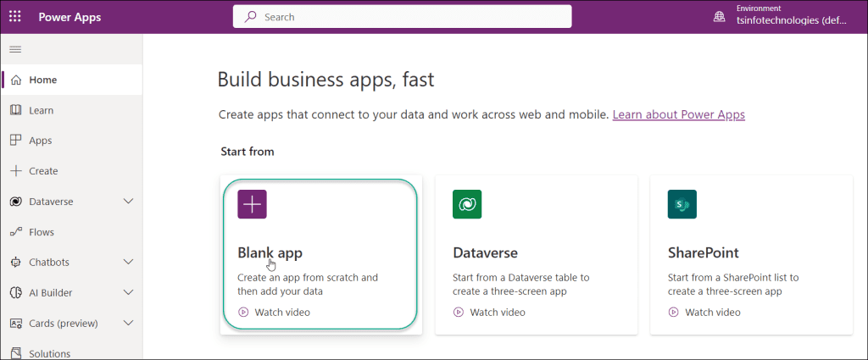Click the green Dataverse card icon
868x360 pixels.
click(x=467, y=204)
